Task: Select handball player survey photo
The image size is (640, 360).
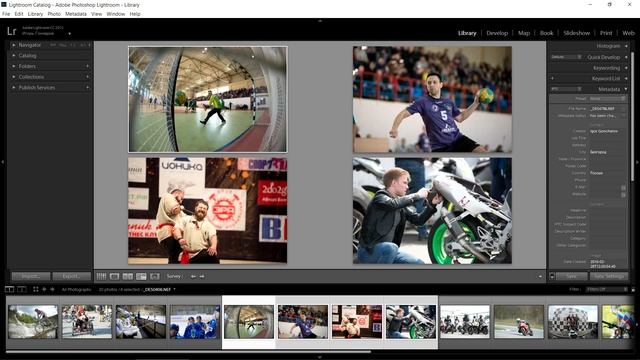Action: 432,99
